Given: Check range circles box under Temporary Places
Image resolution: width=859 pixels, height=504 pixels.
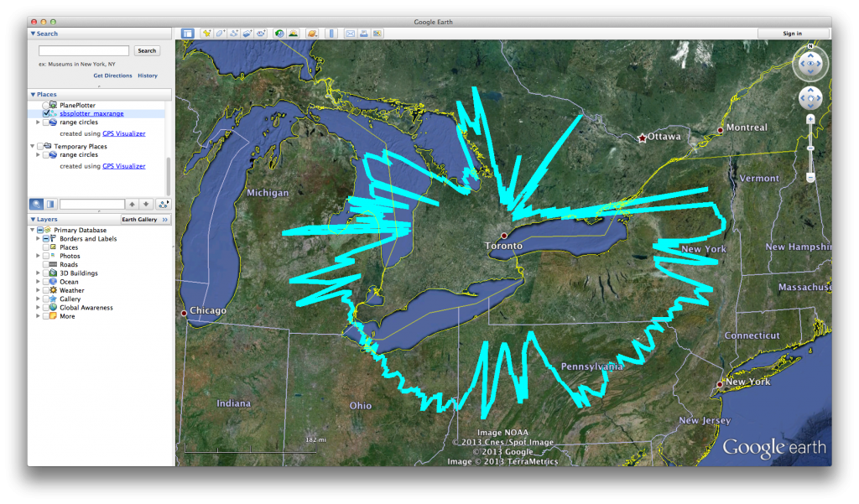Looking at the screenshot, I should point(46,155).
